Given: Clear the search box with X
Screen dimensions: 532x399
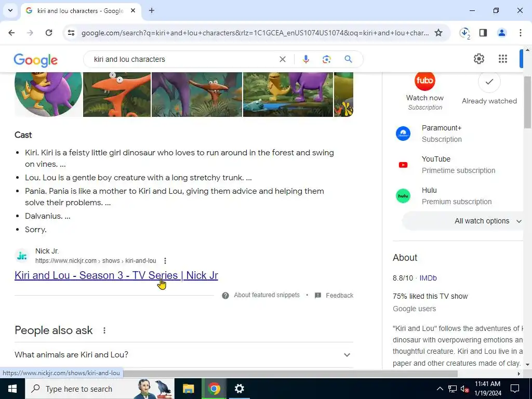Looking at the screenshot, I should tap(282, 59).
